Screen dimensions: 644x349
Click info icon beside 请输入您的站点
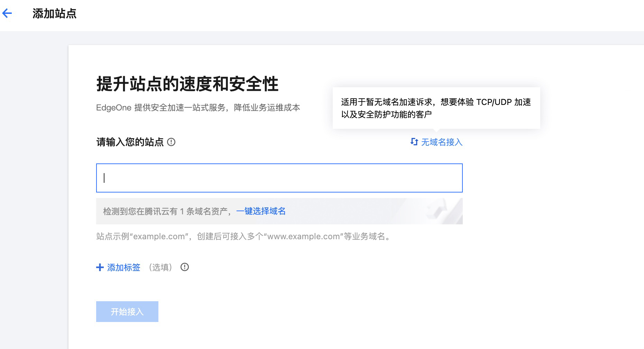point(171,142)
